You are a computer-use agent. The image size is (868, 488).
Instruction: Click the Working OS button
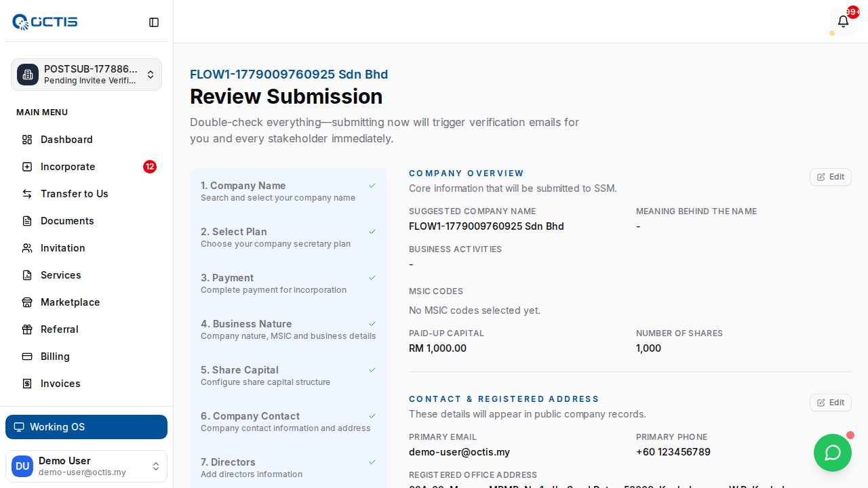(86, 427)
